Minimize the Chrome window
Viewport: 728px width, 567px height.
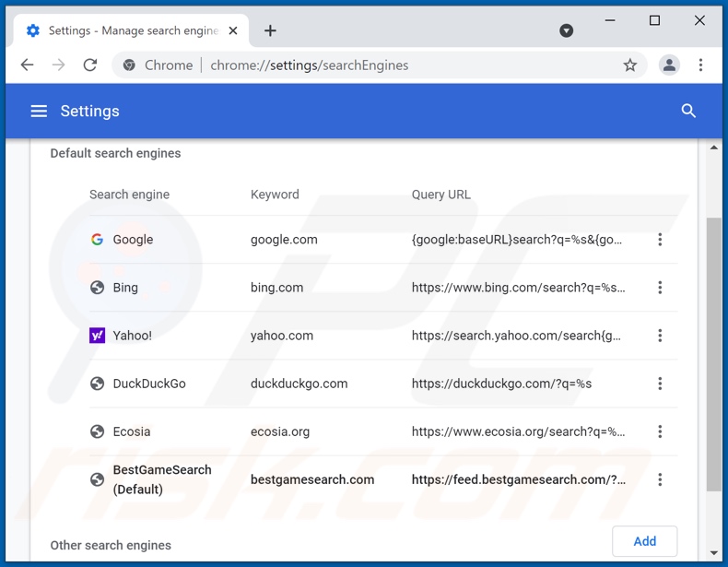click(610, 20)
